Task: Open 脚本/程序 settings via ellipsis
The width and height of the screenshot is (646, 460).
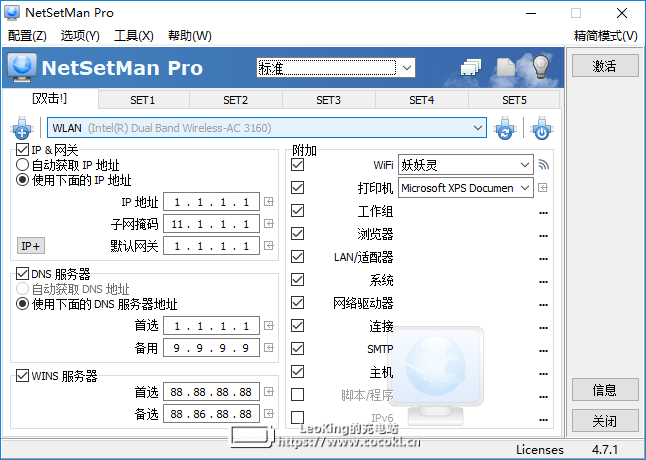Action: 543,397
